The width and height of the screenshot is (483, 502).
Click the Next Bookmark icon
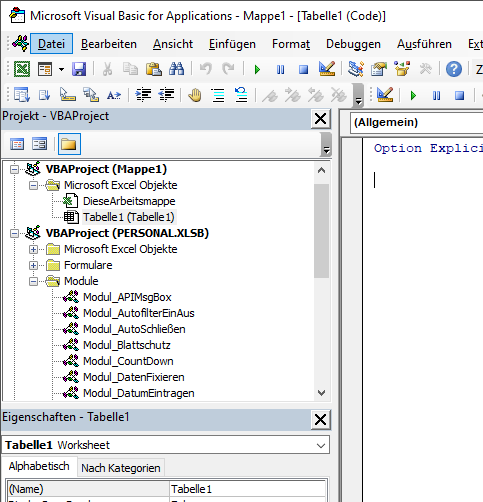pos(292,96)
